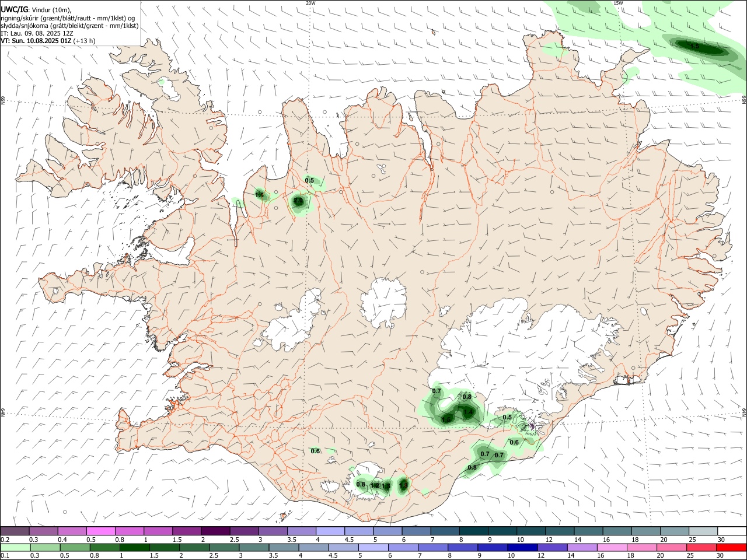747x560 pixels.
Task: Click the 1.2 precipitation value on the south glacier
Action: pyautogui.click(x=375, y=485)
